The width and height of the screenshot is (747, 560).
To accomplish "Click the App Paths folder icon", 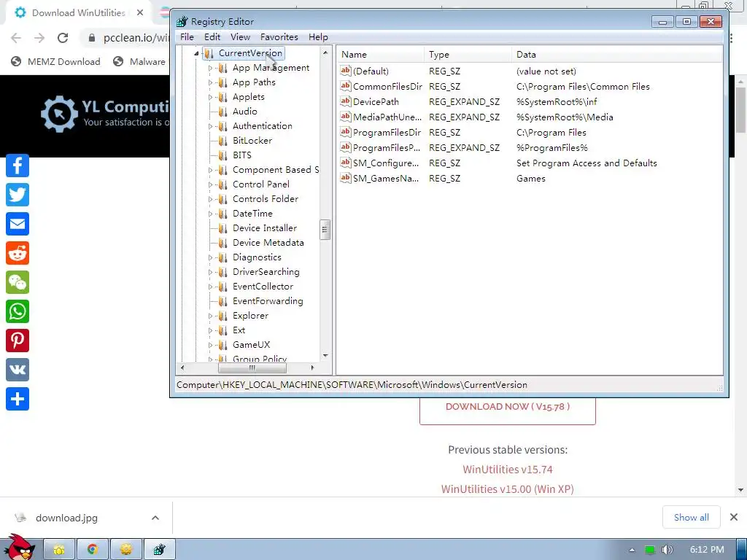I will [x=222, y=82].
